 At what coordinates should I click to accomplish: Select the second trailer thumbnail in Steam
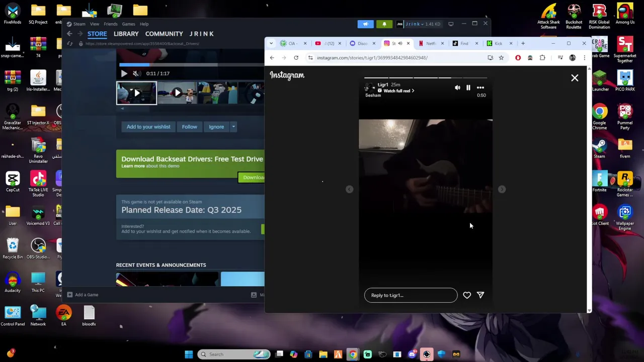click(x=177, y=93)
